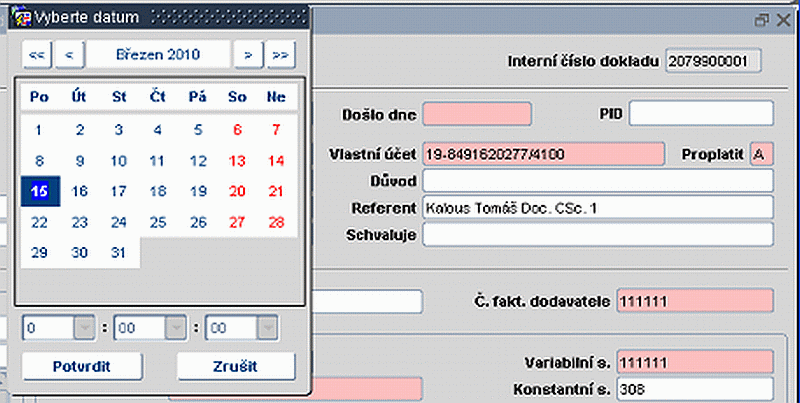Cancel date selection with Zrušit button
The height and width of the screenshot is (403, 800).
(236, 366)
